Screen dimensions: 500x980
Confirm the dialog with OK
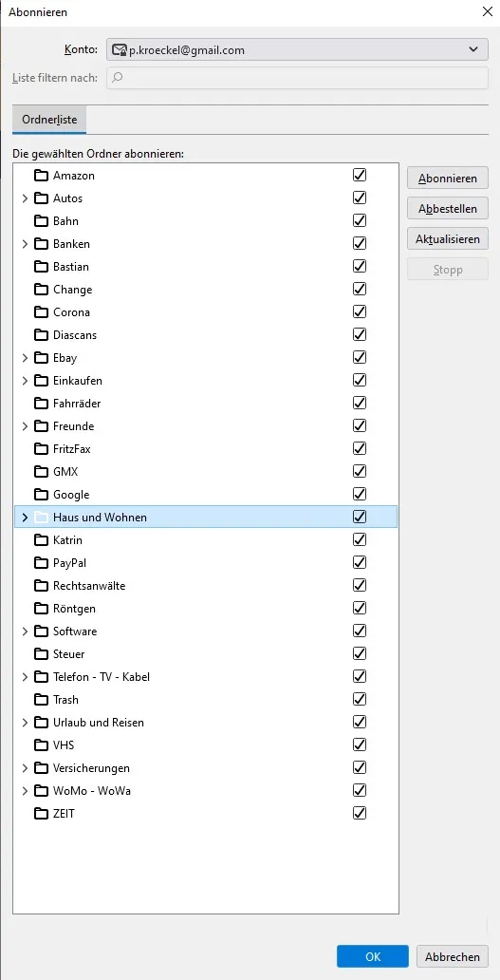click(x=373, y=956)
